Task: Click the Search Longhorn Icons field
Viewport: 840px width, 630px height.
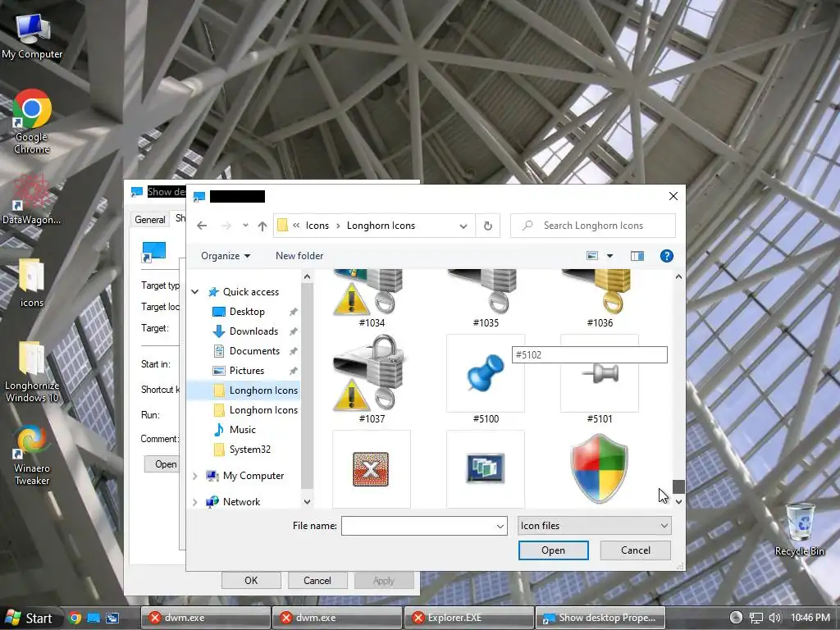Action: 593,226
